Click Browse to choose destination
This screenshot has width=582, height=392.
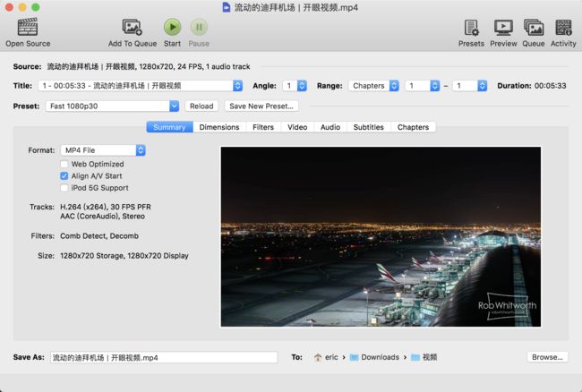(547, 357)
